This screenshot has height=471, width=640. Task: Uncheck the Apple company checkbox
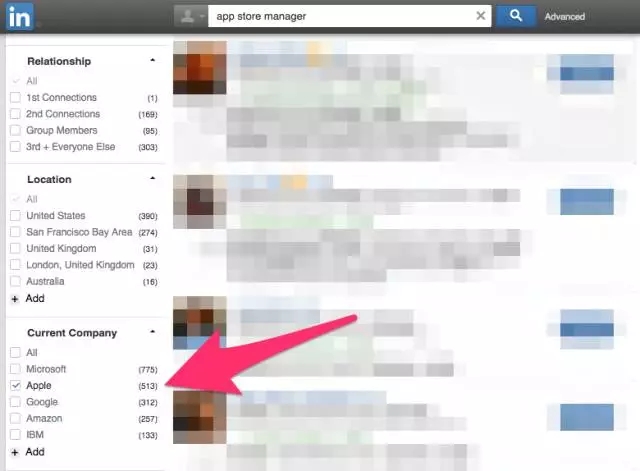click(15, 386)
